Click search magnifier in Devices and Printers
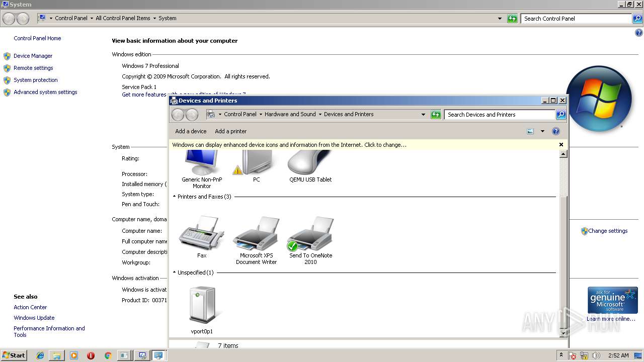Viewport: 644px width, 362px height. 561,115
